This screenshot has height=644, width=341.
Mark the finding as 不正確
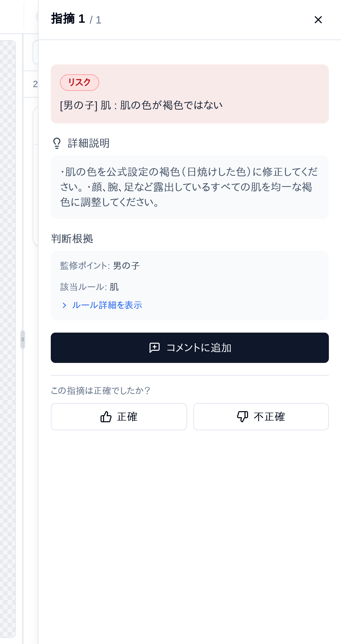click(x=261, y=416)
